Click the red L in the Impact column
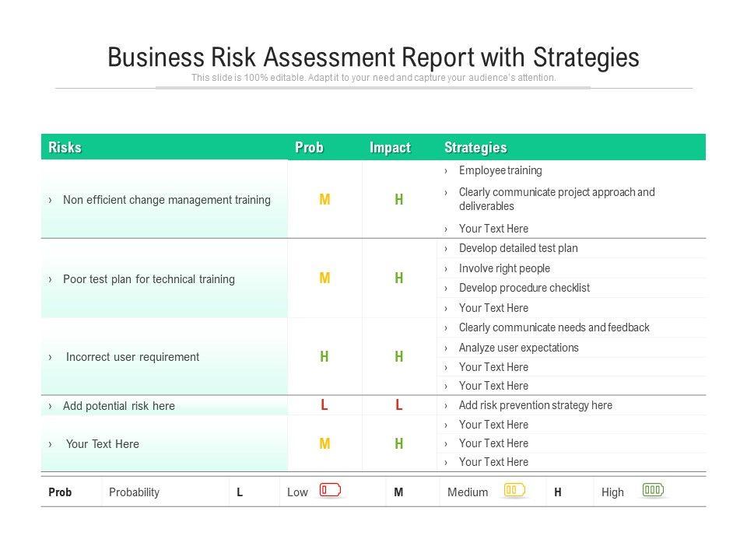747x560 pixels. tap(398, 405)
